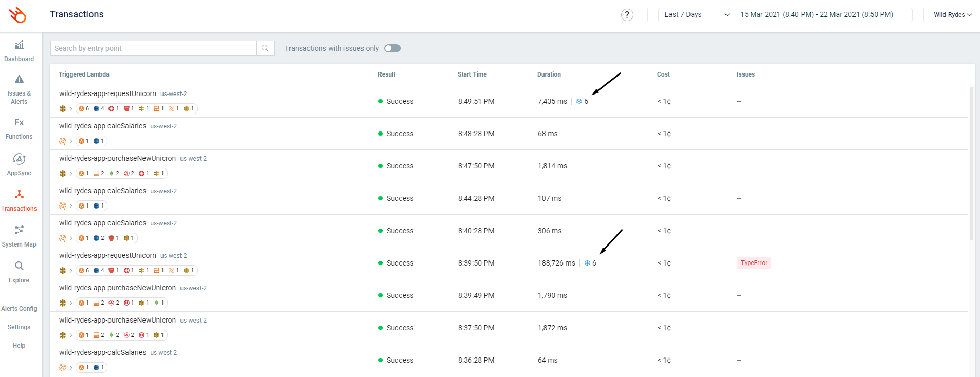The image size is (980, 377).
Task: Open wild-rydes-app-purchaseNewUnicron transaction at 8:37:50 PM
Action: (x=117, y=320)
